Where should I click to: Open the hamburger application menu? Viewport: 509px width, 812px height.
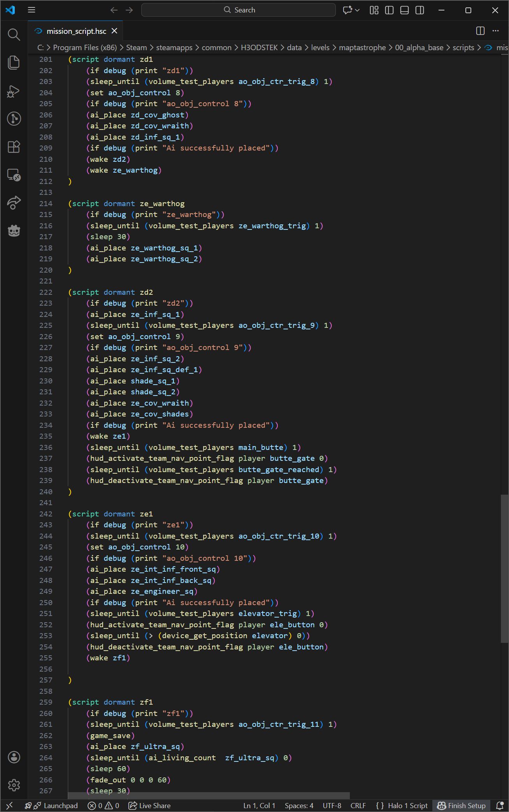[32, 10]
